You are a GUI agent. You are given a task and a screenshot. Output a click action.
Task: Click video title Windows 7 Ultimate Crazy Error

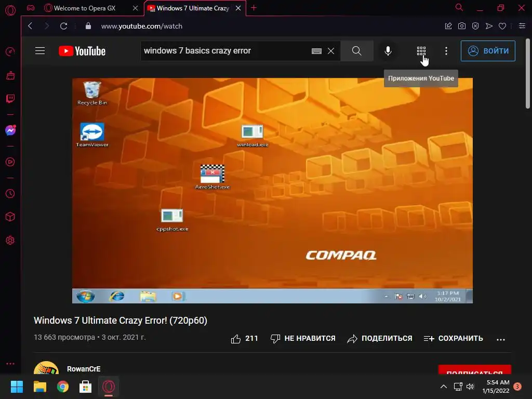click(121, 320)
